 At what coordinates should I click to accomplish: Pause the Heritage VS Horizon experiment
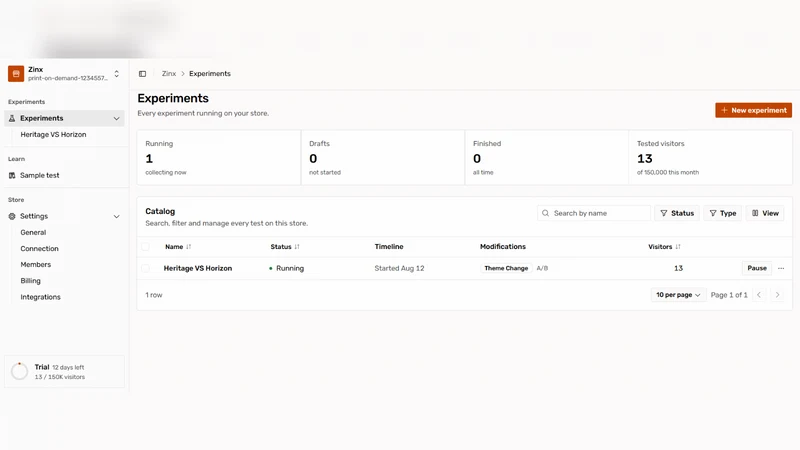pos(757,268)
